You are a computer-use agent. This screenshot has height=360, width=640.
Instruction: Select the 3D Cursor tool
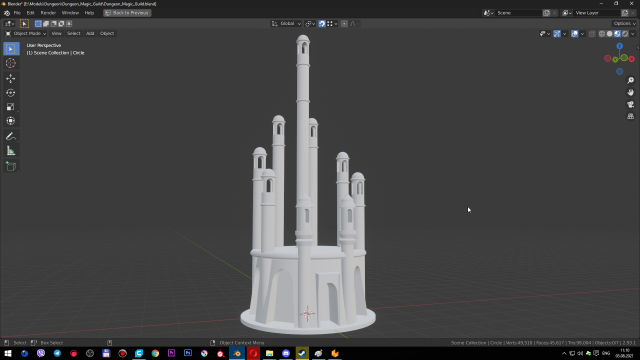pos(11,63)
